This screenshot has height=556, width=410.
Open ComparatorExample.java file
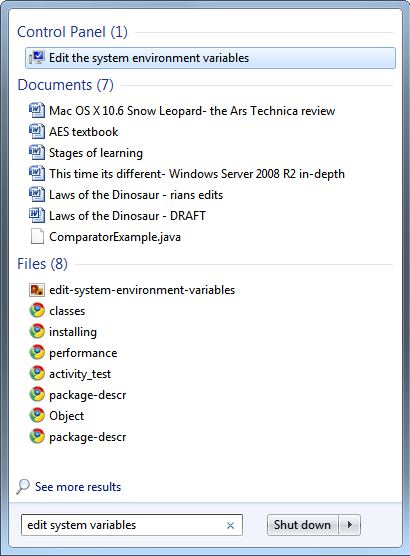pyautogui.click(x=115, y=237)
